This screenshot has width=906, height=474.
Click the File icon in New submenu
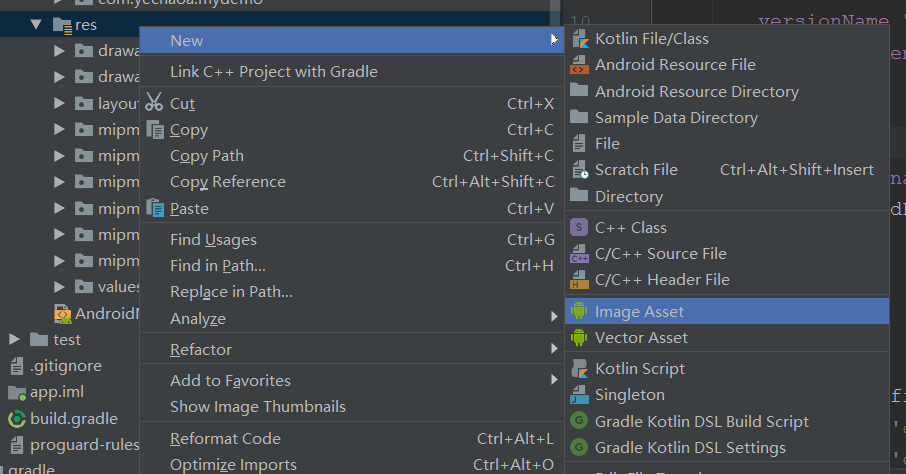[578, 143]
